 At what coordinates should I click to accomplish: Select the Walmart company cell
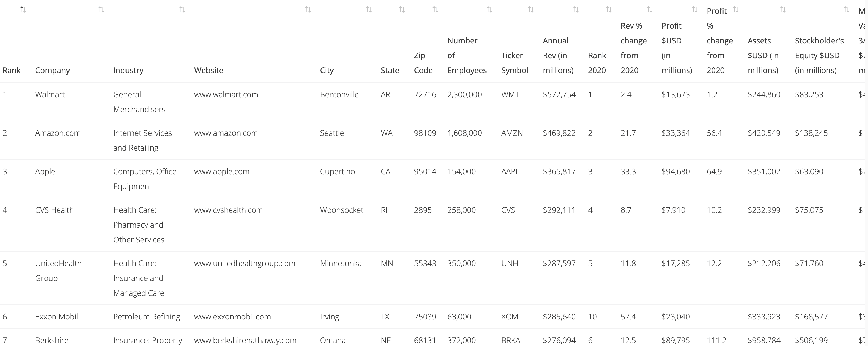click(50, 95)
